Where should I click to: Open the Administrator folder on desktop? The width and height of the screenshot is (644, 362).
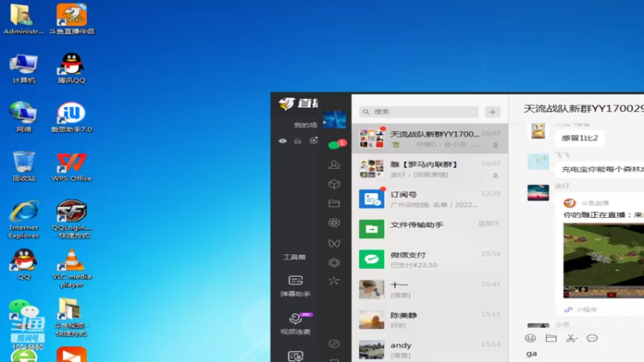(x=23, y=19)
